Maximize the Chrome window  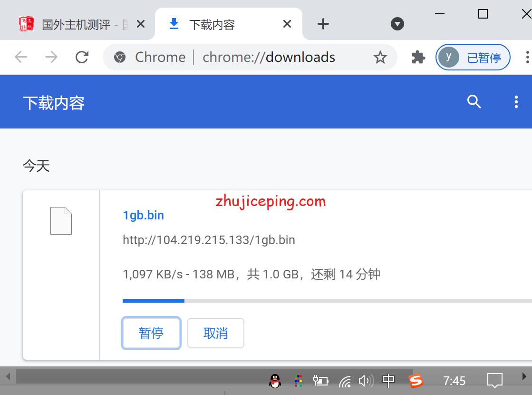(x=483, y=14)
